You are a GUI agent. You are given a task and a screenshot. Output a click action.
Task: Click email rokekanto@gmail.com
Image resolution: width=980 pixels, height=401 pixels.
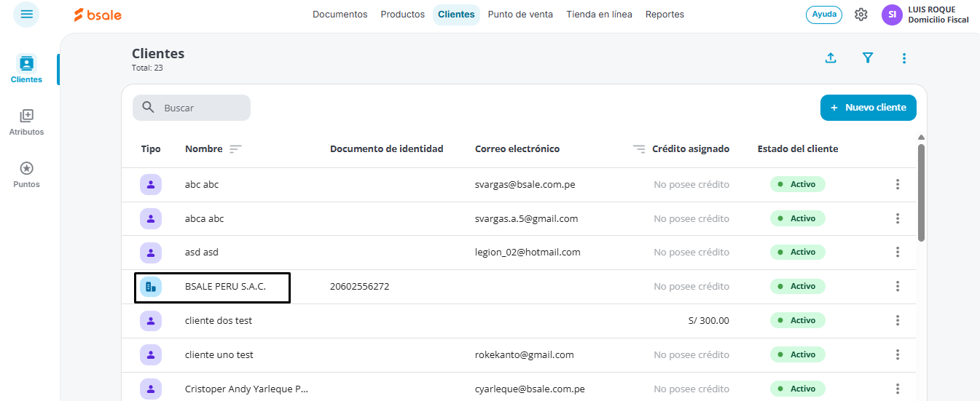[525, 354]
